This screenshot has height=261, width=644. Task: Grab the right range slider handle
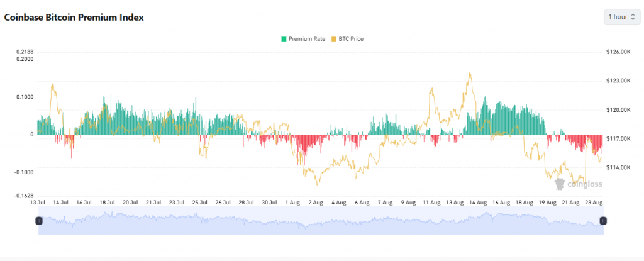click(x=603, y=221)
